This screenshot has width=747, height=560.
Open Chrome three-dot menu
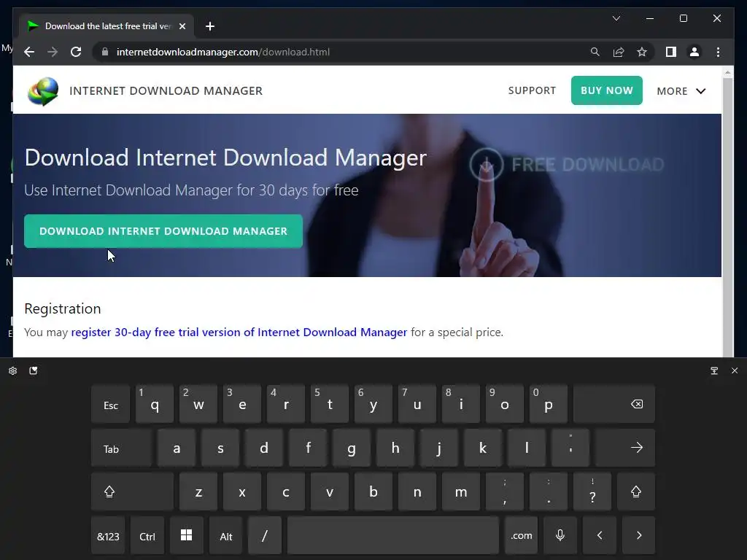point(718,52)
